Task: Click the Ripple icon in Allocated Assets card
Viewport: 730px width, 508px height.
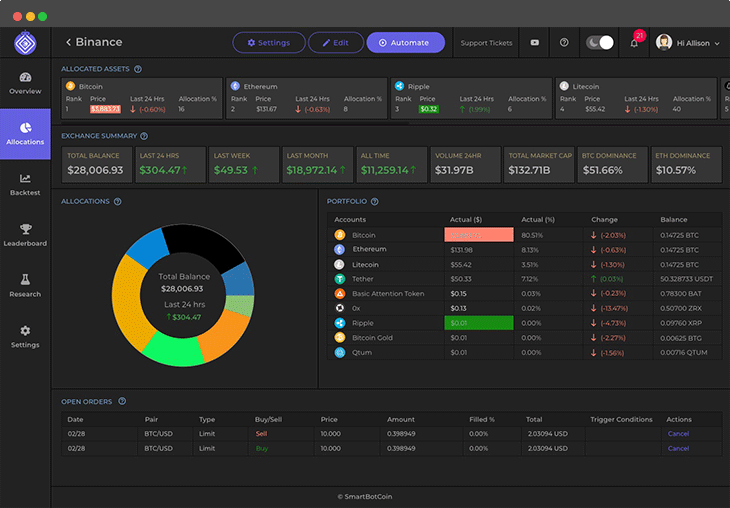Action: coord(399,86)
